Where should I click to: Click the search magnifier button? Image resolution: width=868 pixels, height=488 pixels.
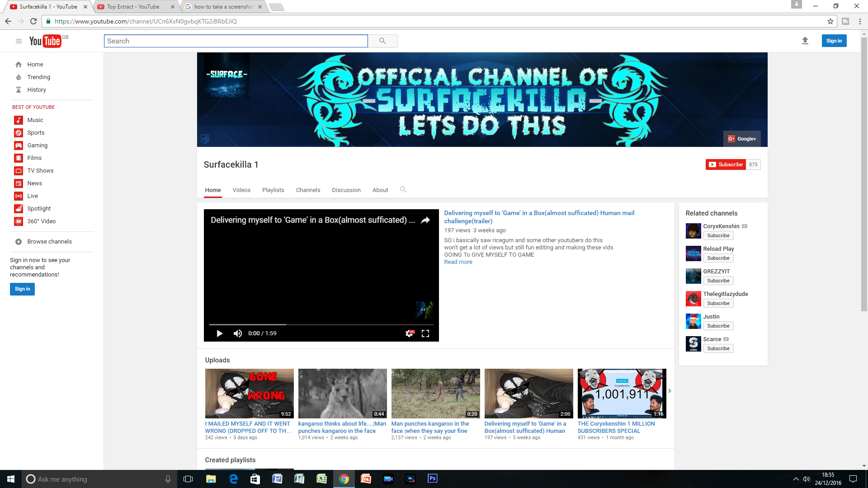tap(382, 41)
